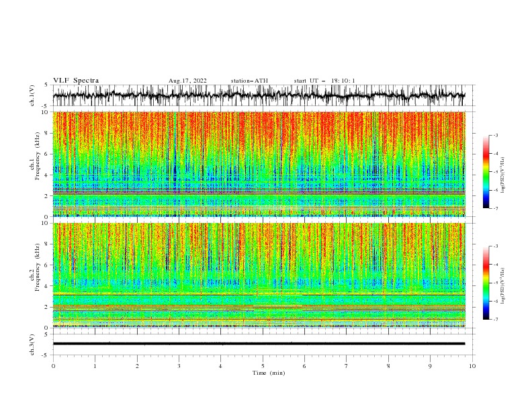Click the "10" tick on ch.1 frequency axis
Image resolution: width=532 pixels, height=411 pixels.
(x=46, y=112)
